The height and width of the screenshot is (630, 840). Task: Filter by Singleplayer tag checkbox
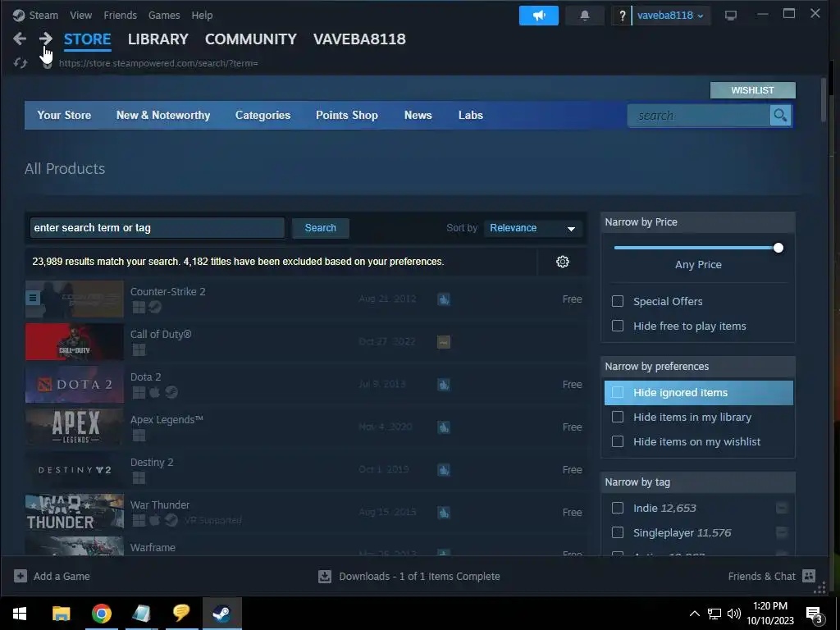pos(618,532)
